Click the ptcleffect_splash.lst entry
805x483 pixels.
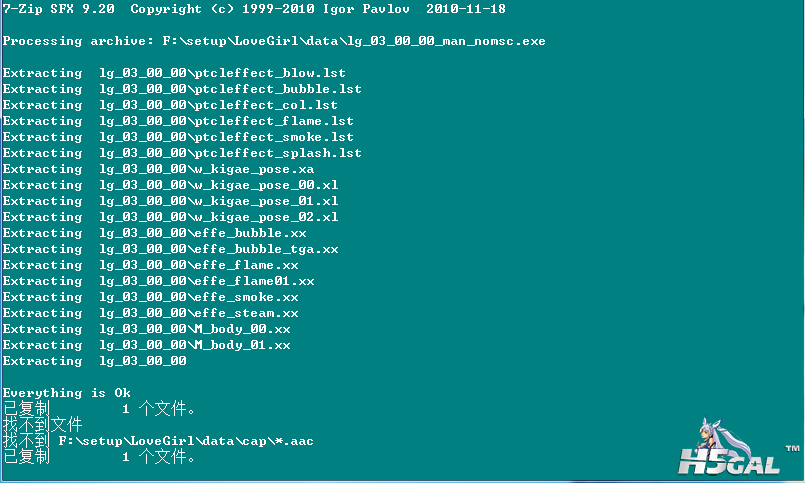[x=182, y=152]
